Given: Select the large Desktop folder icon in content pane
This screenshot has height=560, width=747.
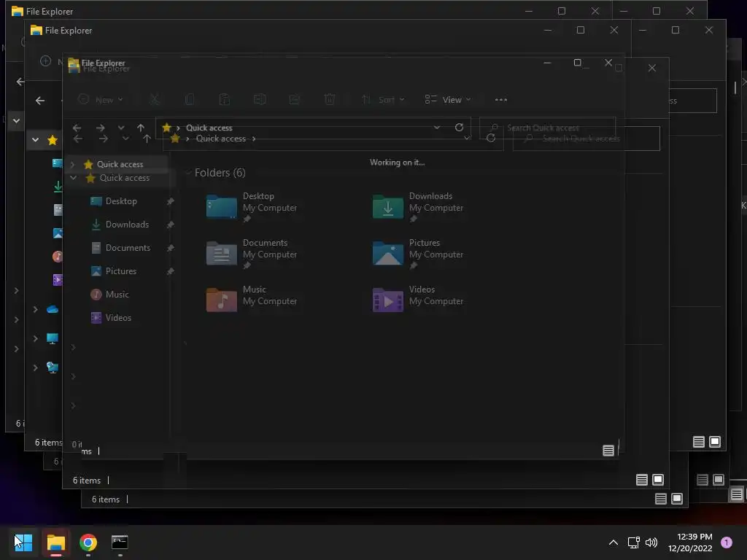Looking at the screenshot, I should coord(222,206).
